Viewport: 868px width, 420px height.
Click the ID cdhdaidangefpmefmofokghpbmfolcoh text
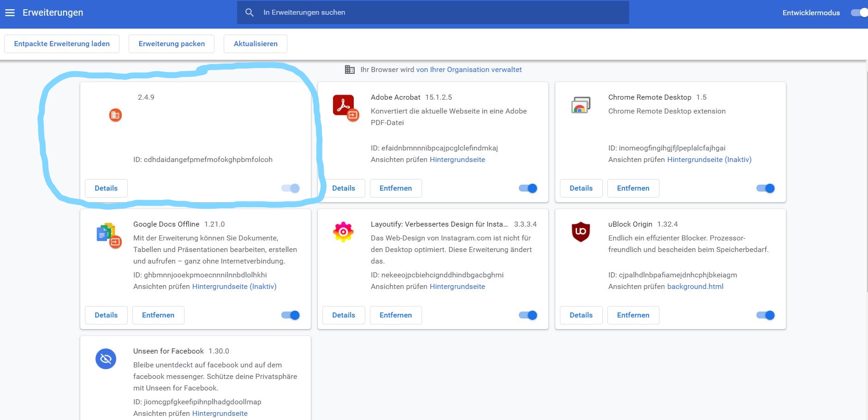pyautogui.click(x=203, y=160)
